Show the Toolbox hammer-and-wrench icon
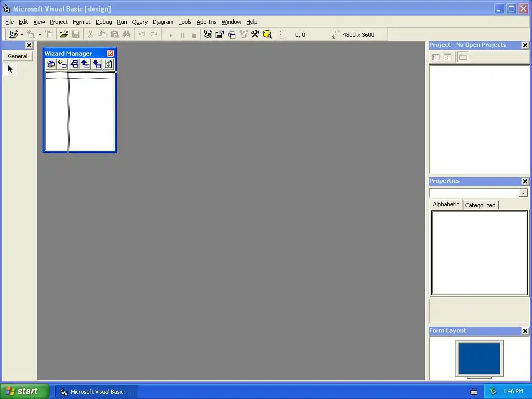Image resolution: width=532 pixels, height=399 pixels. [x=255, y=34]
